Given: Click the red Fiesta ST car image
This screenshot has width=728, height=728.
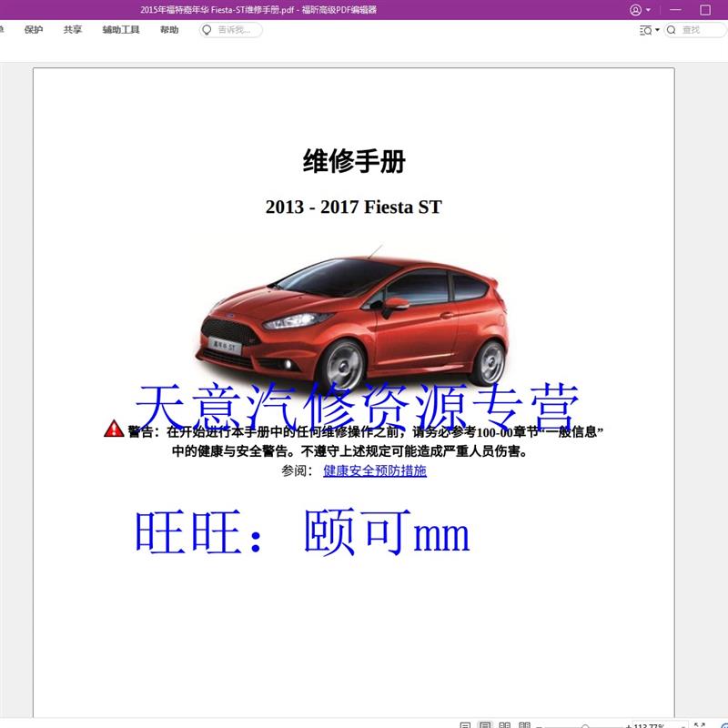Looking at the screenshot, I should pyautogui.click(x=352, y=318).
